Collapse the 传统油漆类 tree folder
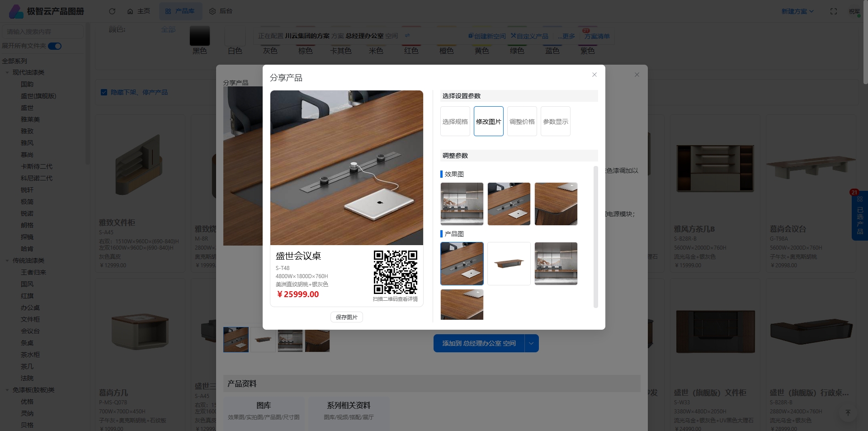Screen dimensions: 868x431 pos(7,260)
